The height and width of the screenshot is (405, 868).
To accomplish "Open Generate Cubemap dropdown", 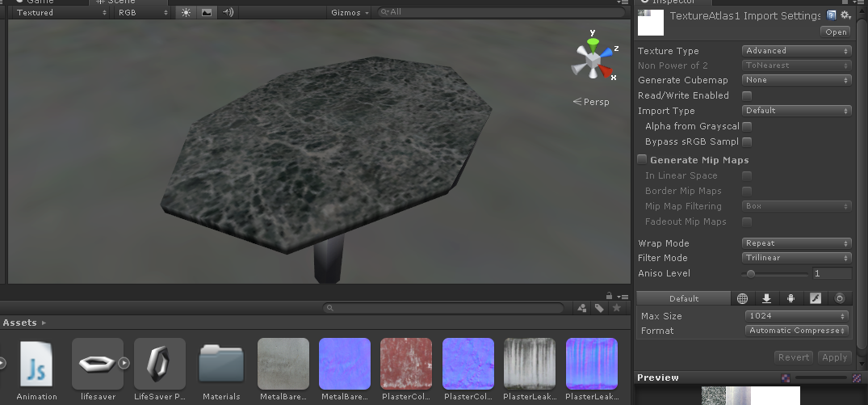I will tap(797, 80).
